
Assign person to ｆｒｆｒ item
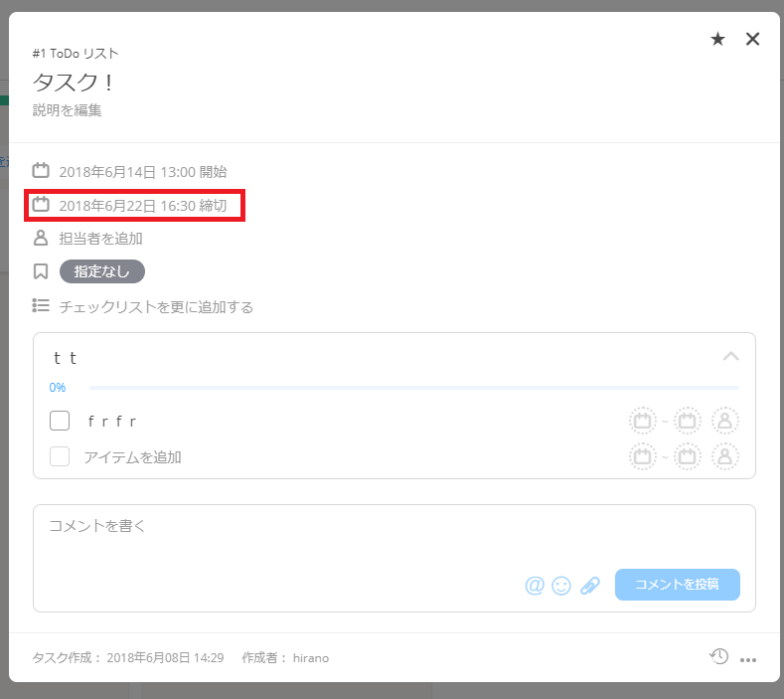[725, 421]
